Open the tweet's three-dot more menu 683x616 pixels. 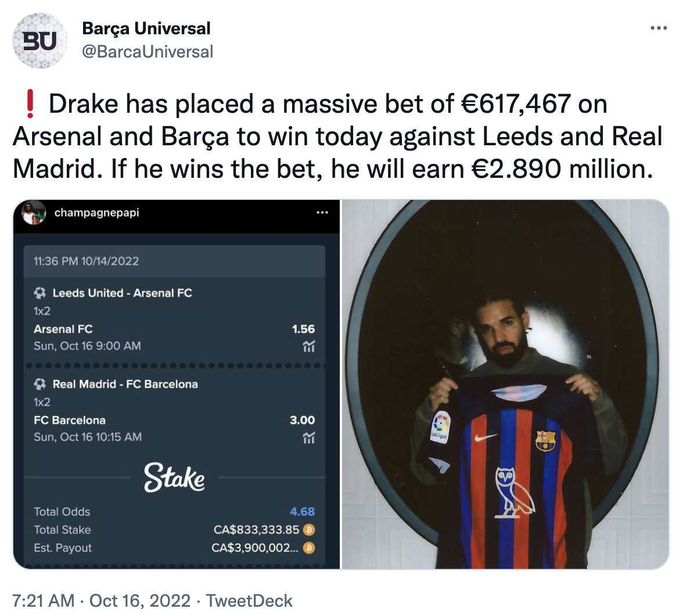(658, 28)
